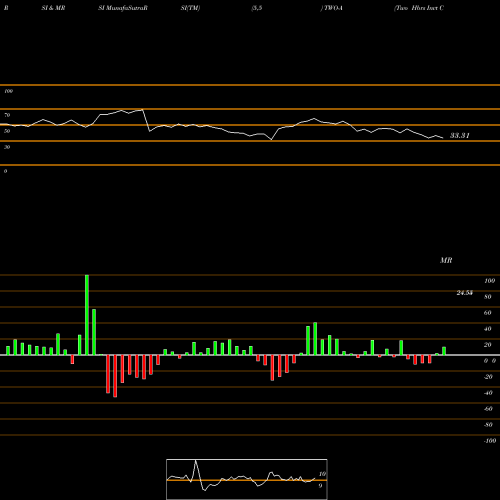Click the 'MR' panel title
500x500 pixels.
coord(446,260)
